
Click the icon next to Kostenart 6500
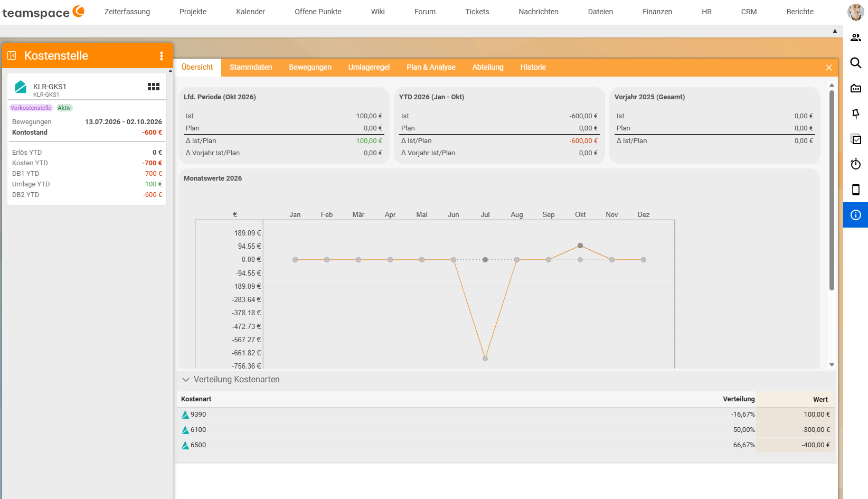pyautogui.click(x=185, y=445)
